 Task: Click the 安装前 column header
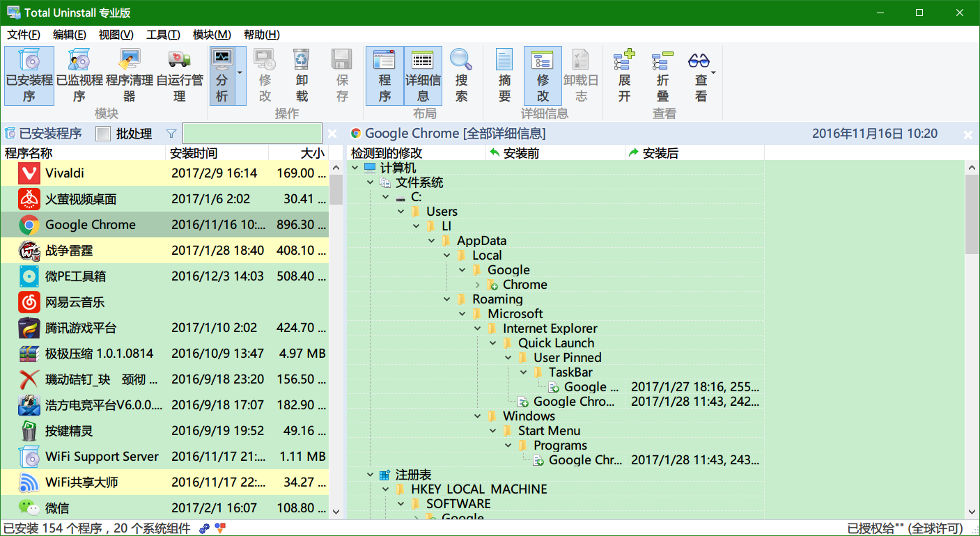(555, 153)
